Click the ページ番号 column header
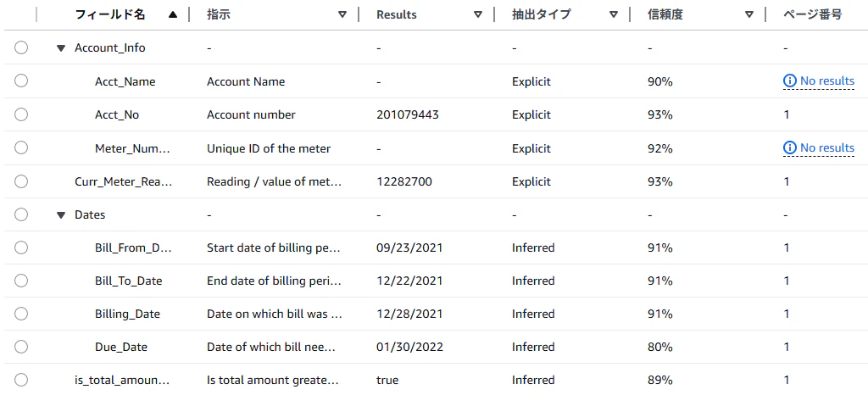The width and height of the screenshot is (868, 395). point(813,15)
